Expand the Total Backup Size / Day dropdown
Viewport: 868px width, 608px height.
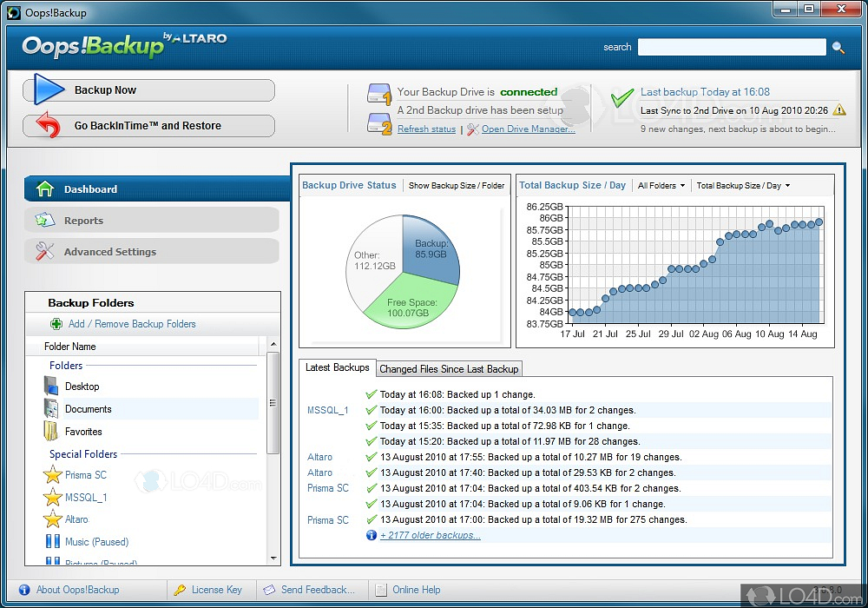coord(743,186)
